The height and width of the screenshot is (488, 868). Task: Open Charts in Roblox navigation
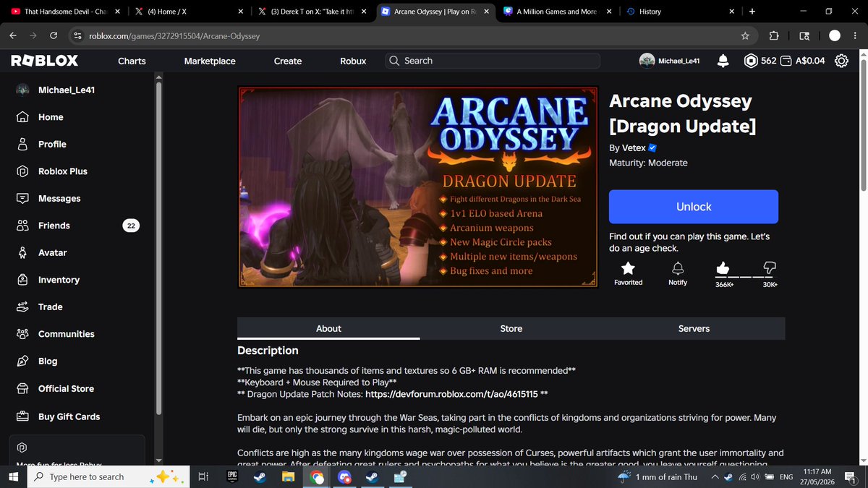tap(132, 61)
